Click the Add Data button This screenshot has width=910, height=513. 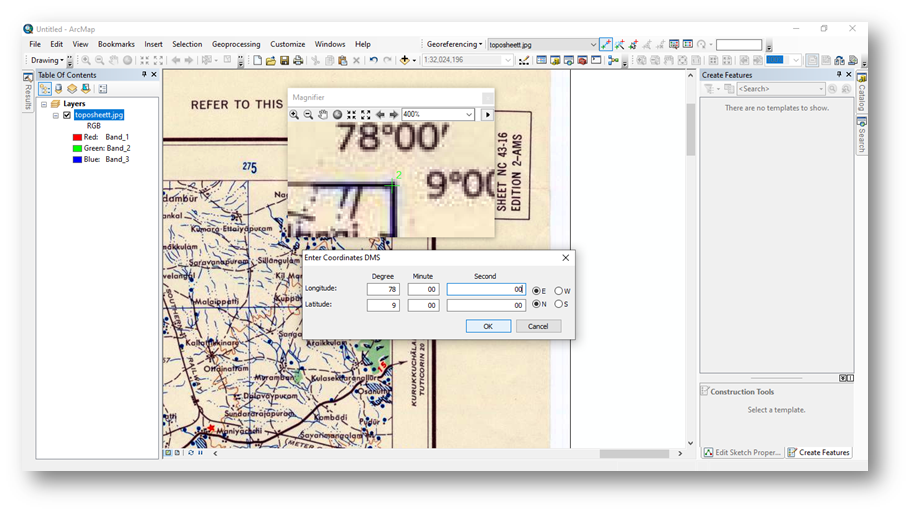tap(405, 60)
